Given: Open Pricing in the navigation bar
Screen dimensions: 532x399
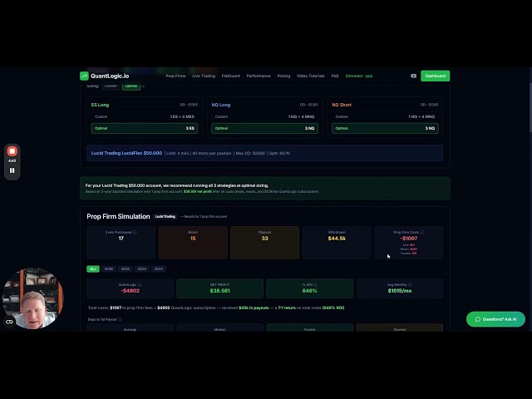Looking at the screenshot, I should click(283, 76).
